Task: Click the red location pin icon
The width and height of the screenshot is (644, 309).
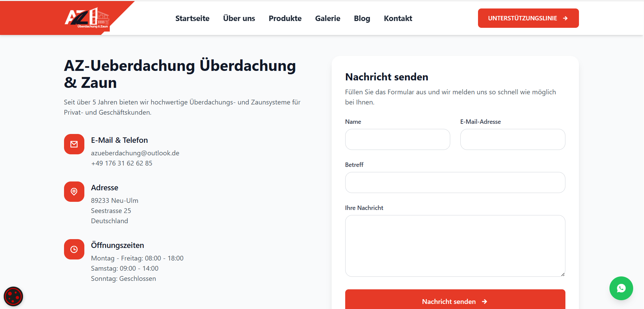Action: pyautogui.click(x=74, y=192)
